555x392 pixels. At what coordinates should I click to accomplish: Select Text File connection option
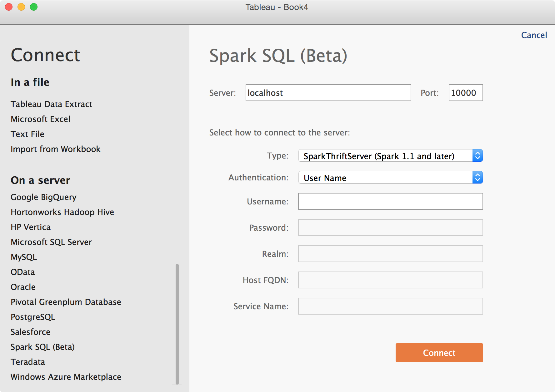(27, 134)
